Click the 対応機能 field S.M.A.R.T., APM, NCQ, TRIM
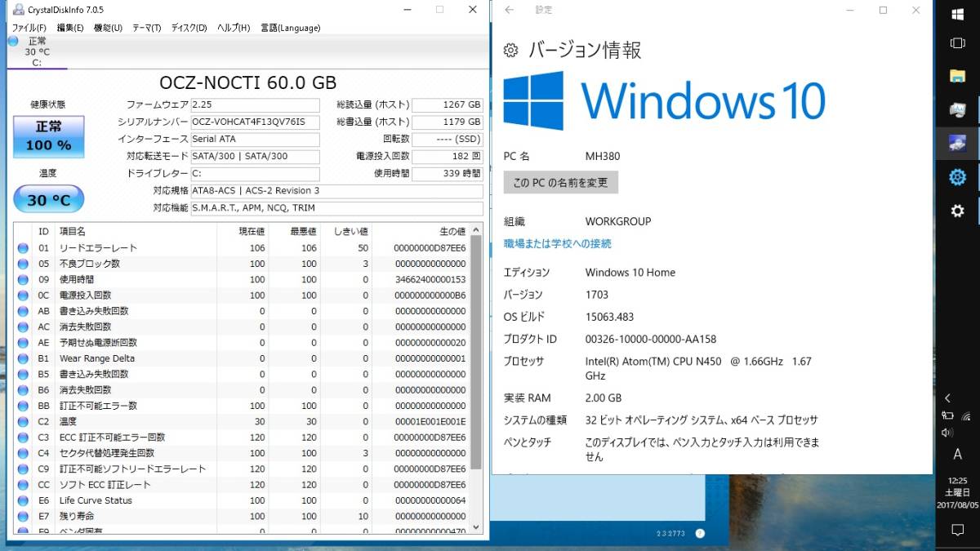 point(336,208)
